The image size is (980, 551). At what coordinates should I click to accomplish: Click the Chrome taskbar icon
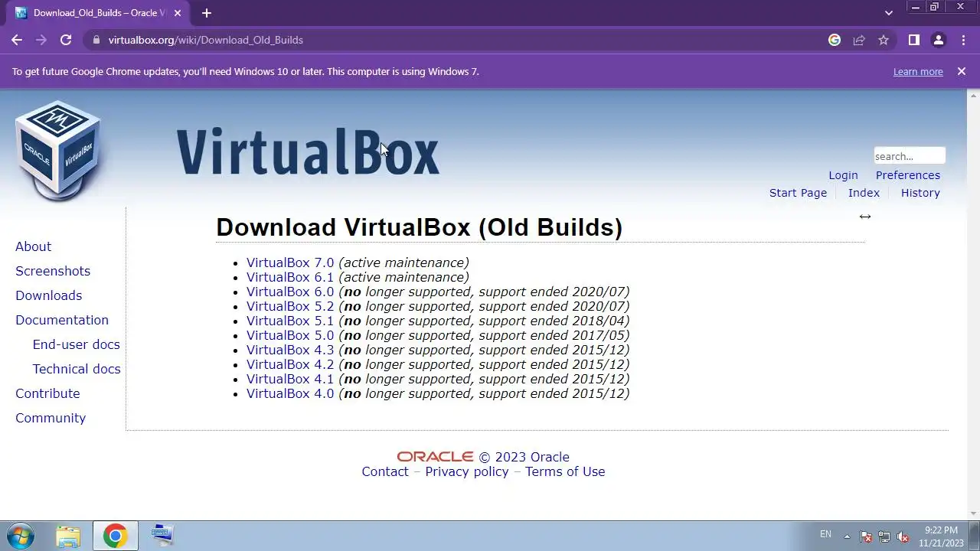115,536
